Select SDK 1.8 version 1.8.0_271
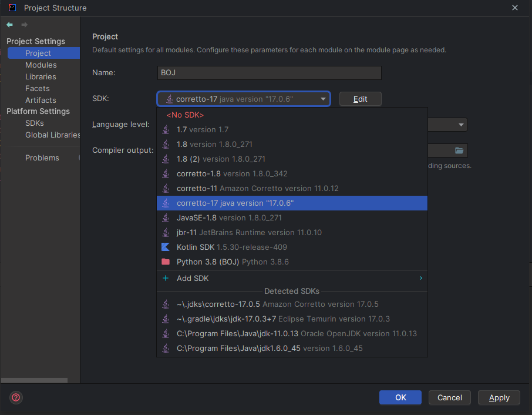 (x=292, y=144)
